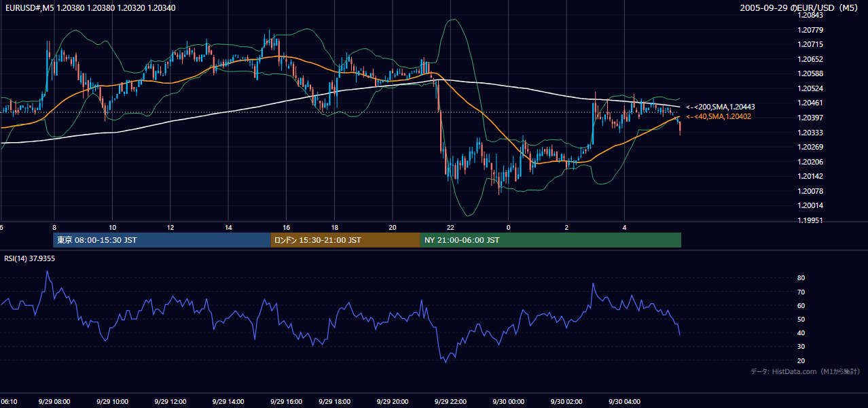Click the 9/30 02:00 time label
The width and height of the screenshot is (868, 408).
click(566, 401)
